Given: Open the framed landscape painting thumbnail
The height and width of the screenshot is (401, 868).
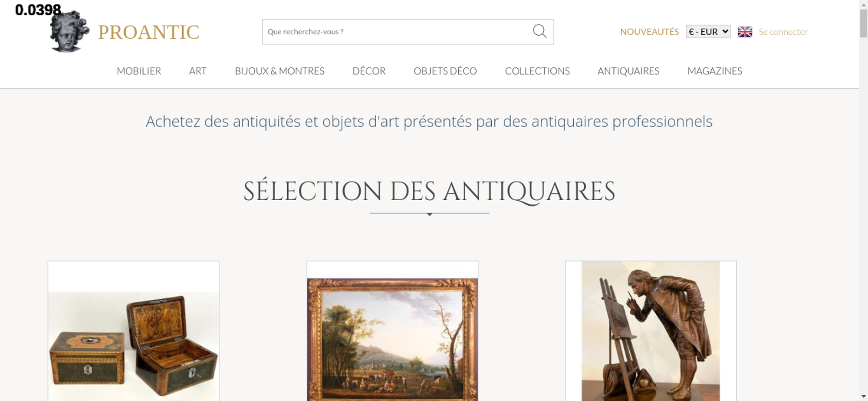Looking at the screenshot, I should [x=392, y=331].
